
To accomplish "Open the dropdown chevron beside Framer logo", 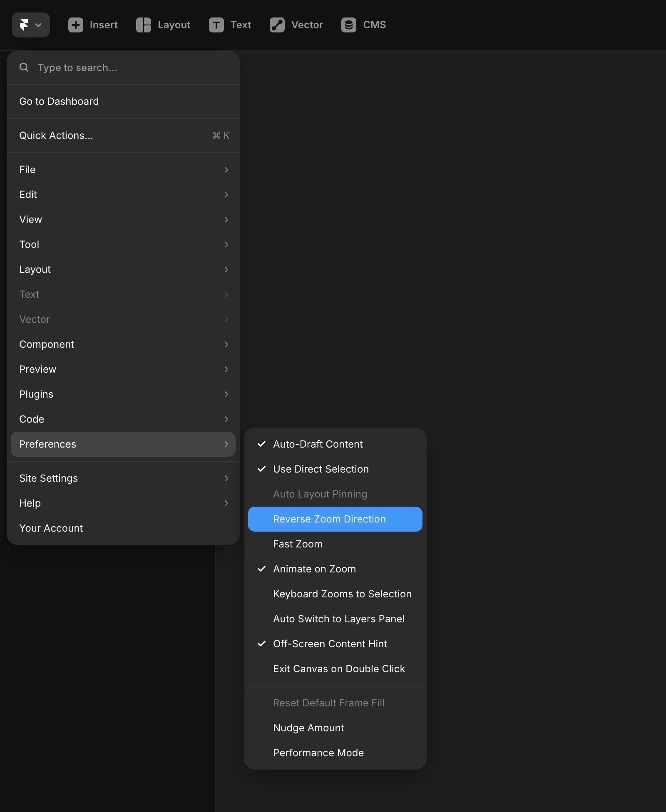I will 38,25.
